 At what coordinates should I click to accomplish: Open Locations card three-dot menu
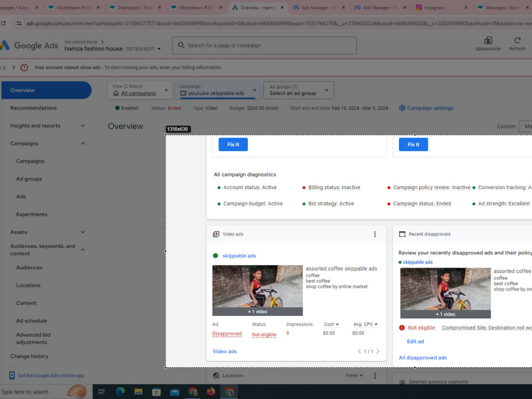click(375, 376)
